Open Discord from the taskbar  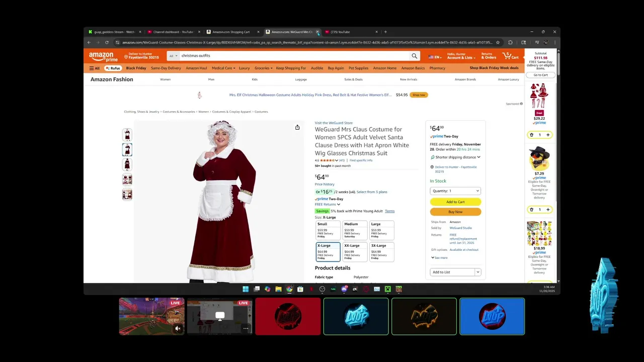pyautogui.click(x=344, y=289)
